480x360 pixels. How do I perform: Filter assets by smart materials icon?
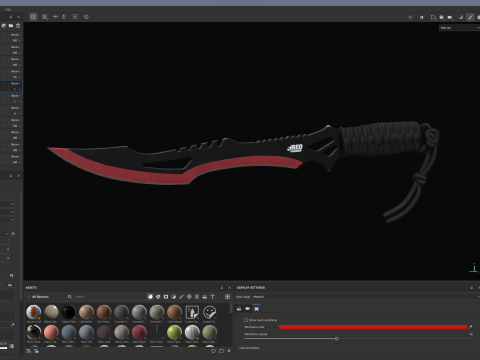pyautogui.click(x=158, y=297)
